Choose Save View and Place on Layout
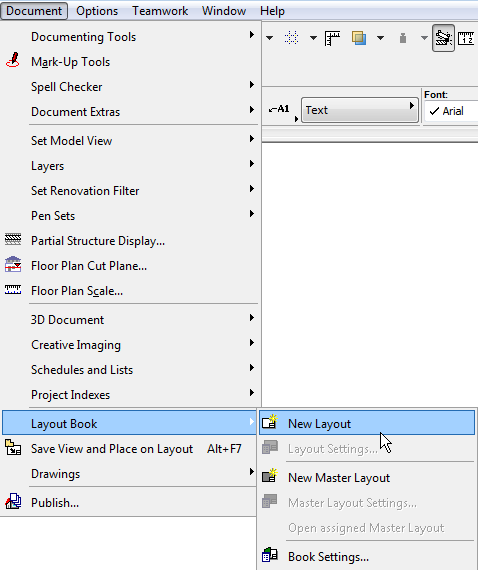This screenshot has height=570, width=478. pyautogui.click(x=130, y=449)
